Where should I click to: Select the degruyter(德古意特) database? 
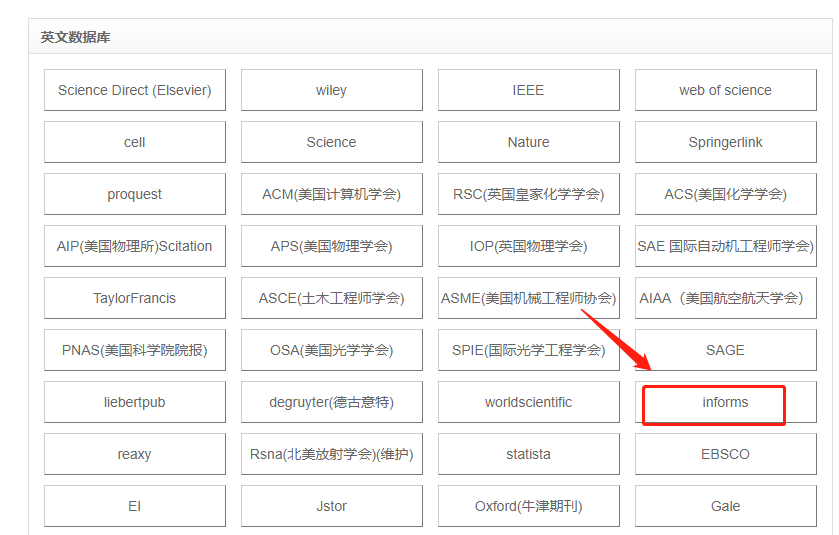pyautogui.click(x=331, y=402)
